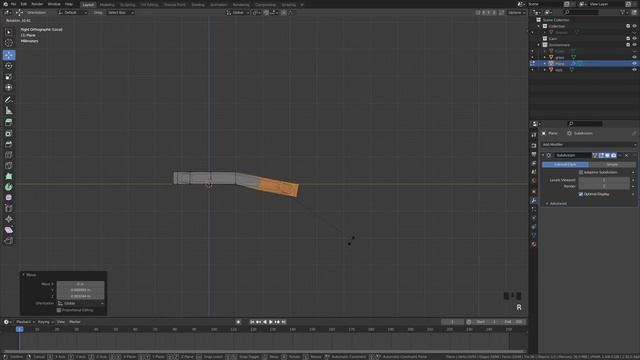
Task: Play the animation forward
Action: 271,322
